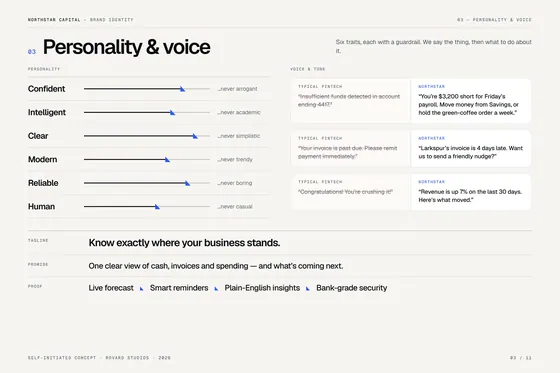The height and width of the screenshot is (373, 560).
Task: Select the Northstar payroll shortfall card
Action: (470, 101)
